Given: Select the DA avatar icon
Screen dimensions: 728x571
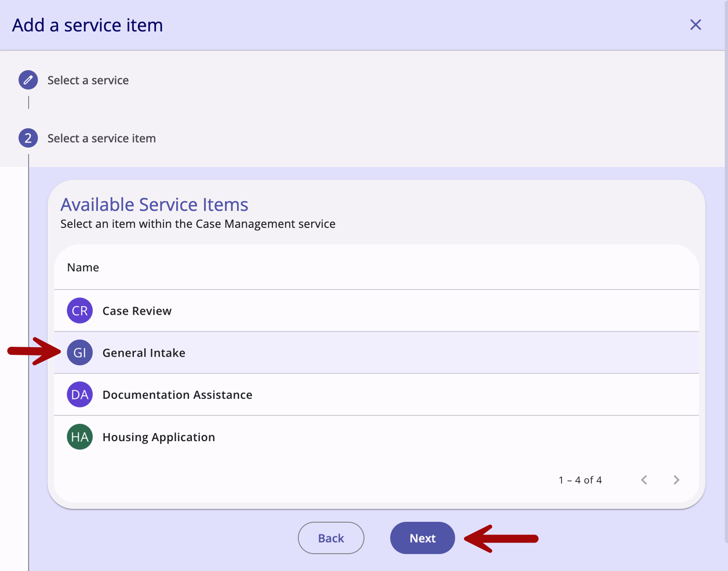Looking at the screenshot, I should pos(79,395).
